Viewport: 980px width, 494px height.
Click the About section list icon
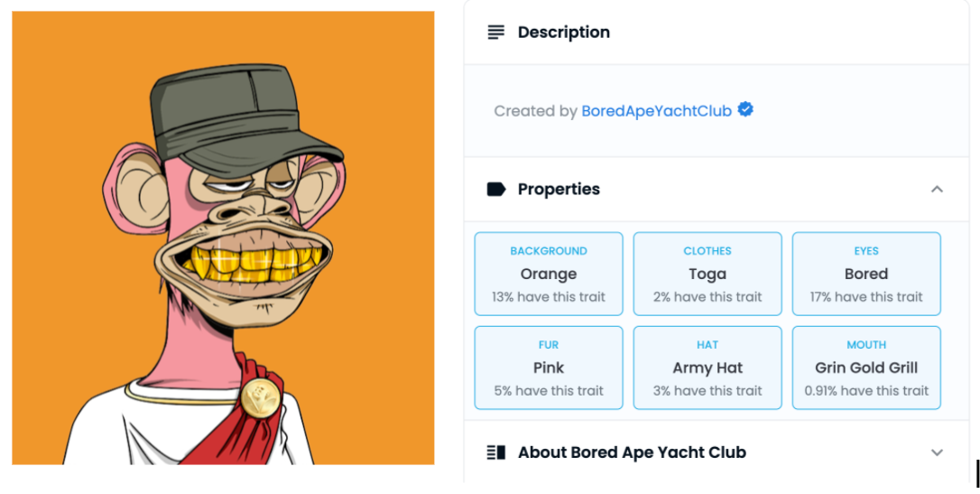[x=496, y=452]
